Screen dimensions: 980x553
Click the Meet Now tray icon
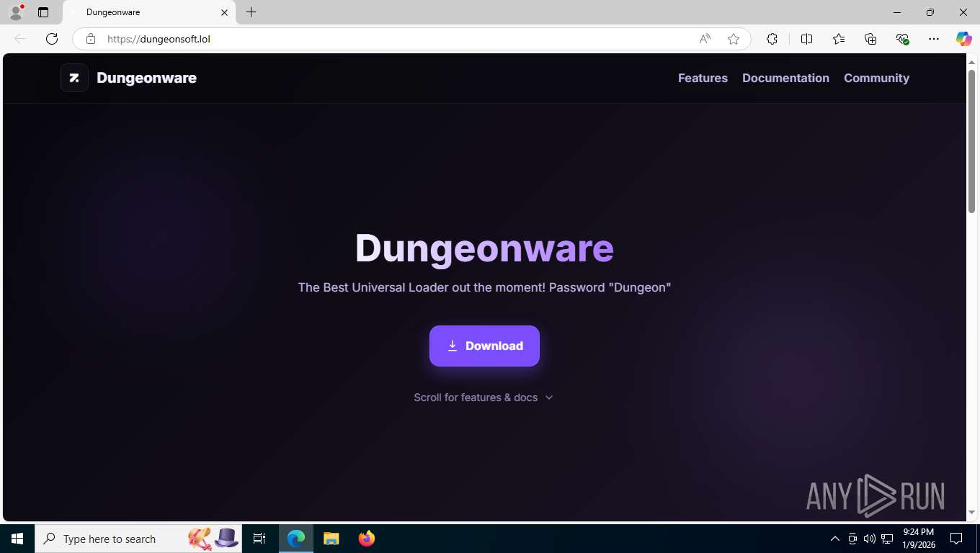coord(852,539)
